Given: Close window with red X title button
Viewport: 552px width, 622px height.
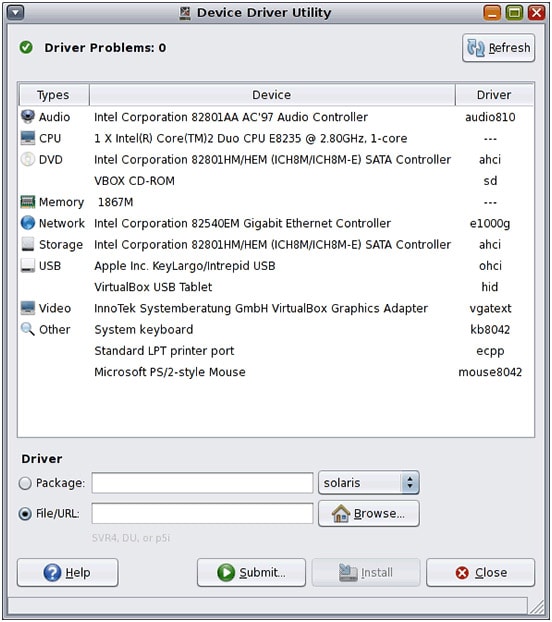Looking at the screenshot, I should click(536, 13).
